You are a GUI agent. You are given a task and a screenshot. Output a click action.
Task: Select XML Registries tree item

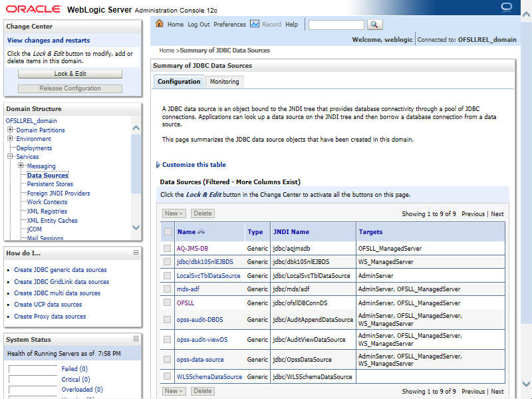click(47, 211)
